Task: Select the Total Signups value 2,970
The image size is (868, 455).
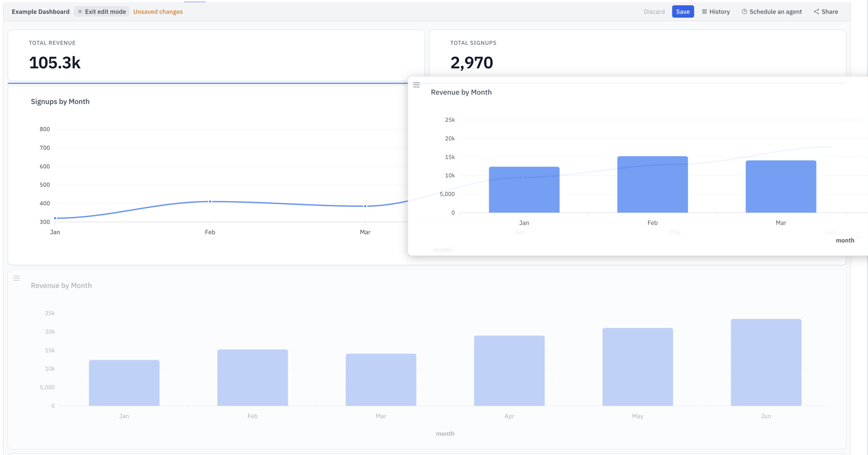Action: pos(472,63)
